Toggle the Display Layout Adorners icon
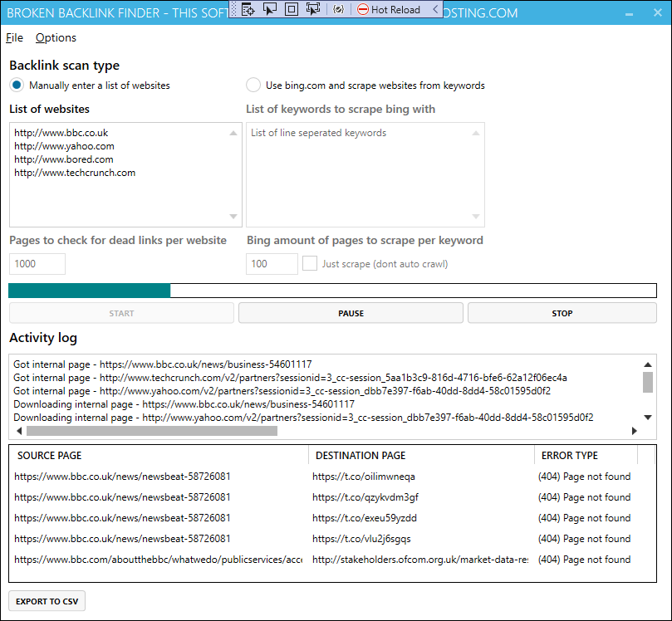The width and height of the screenshot is (672, 621). click(x=292, y=9)
